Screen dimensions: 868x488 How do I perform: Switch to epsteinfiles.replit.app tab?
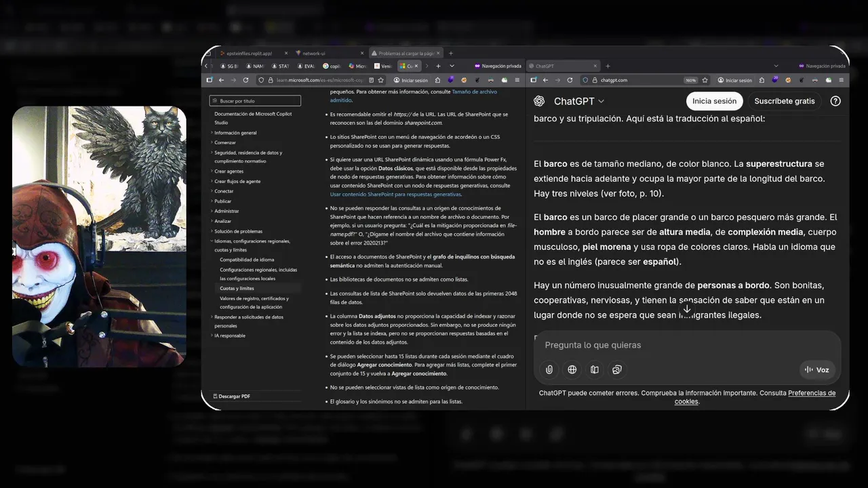coord(254,53)
